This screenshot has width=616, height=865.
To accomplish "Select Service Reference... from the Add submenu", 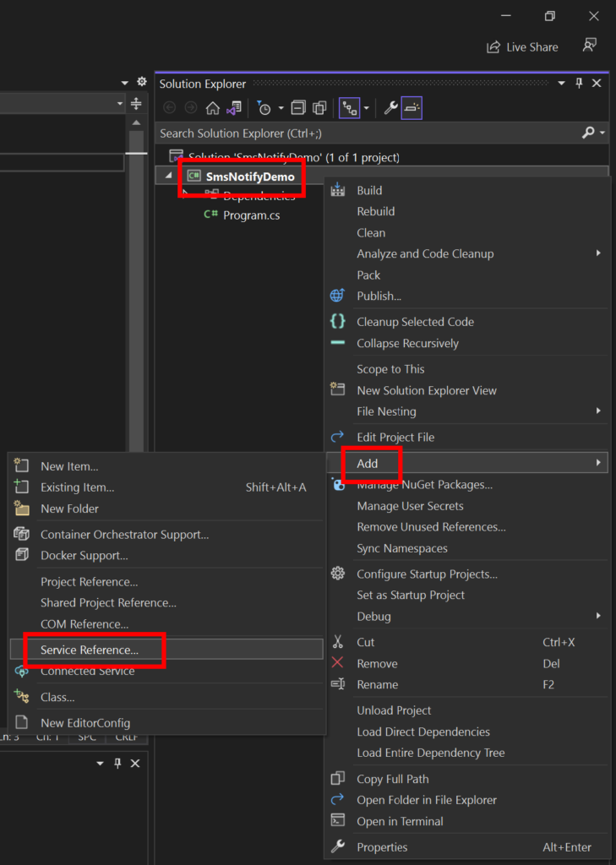I will pyautogui.click(x=90, y=650).
